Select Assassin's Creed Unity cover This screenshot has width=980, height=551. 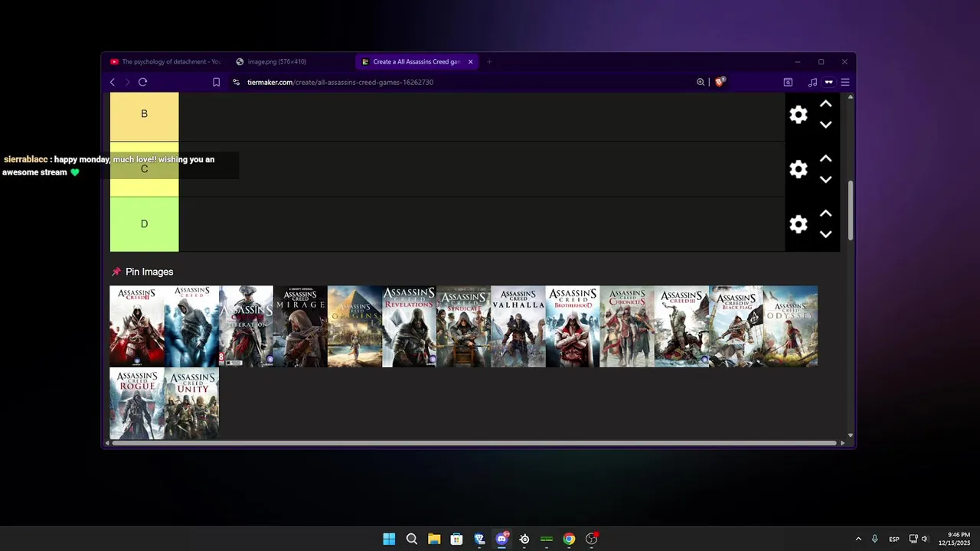point(191,403)
